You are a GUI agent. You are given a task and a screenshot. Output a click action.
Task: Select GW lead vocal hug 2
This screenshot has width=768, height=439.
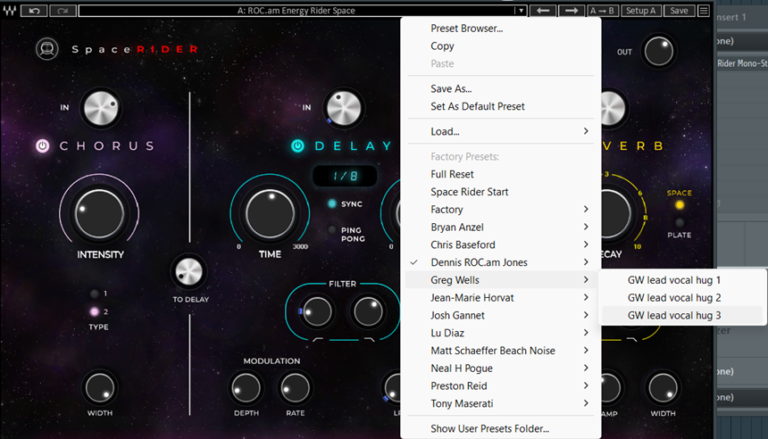point(682,297)
